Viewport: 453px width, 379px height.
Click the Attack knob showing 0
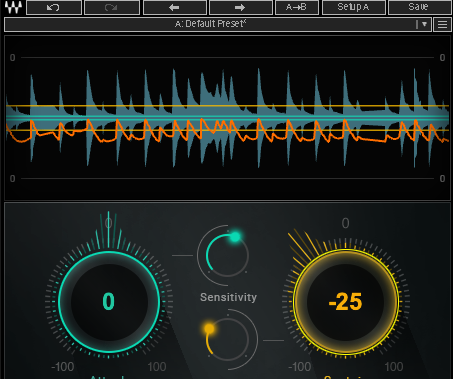109,302
